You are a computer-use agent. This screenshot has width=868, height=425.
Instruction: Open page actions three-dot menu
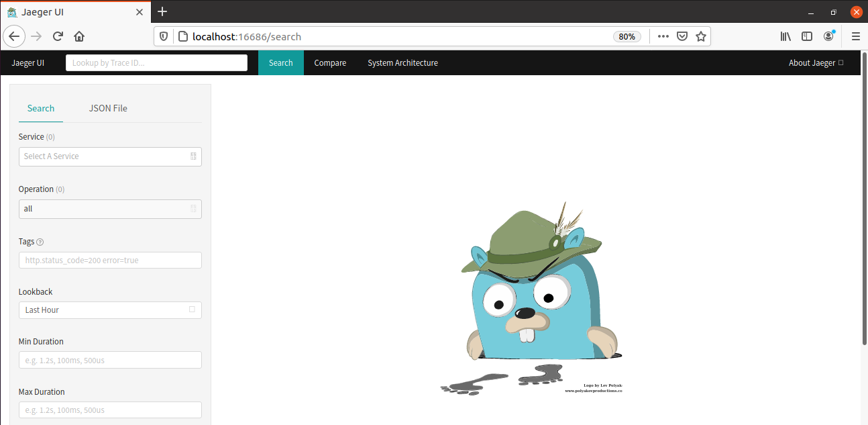[663, 36]
